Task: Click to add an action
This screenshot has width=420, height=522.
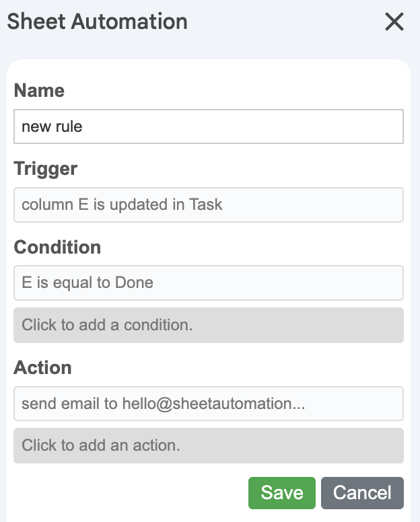Action: tap(209, 445)
